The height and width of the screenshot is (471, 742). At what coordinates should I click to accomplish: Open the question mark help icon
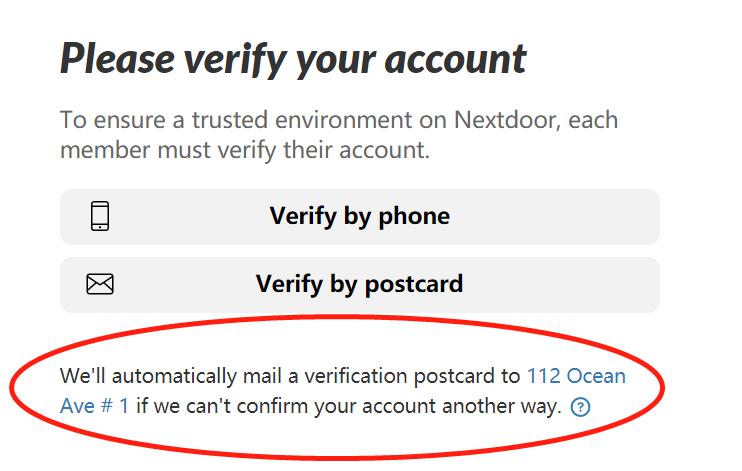coord(580,407)
